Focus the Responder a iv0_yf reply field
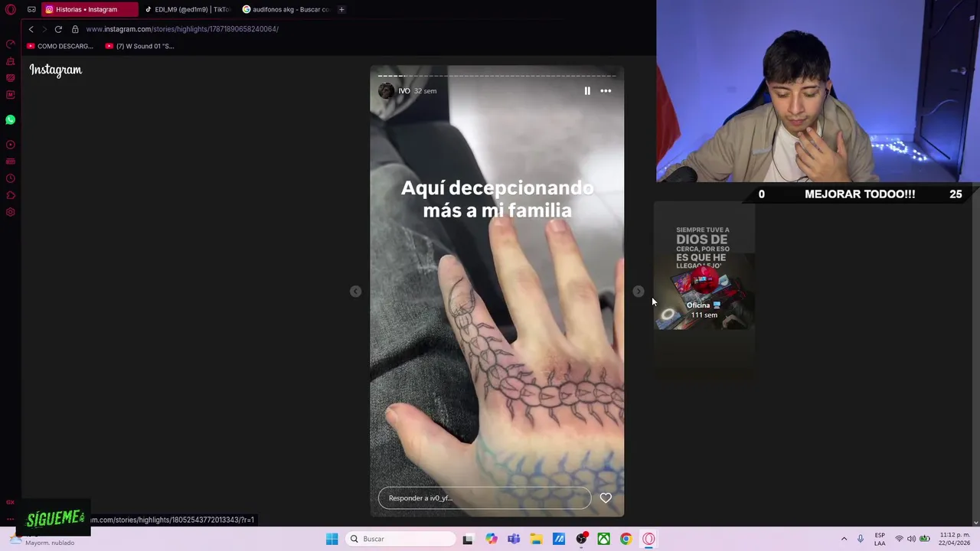Image resolution: width=980 pixels, height=551 pixels. [x=485, y=498]
